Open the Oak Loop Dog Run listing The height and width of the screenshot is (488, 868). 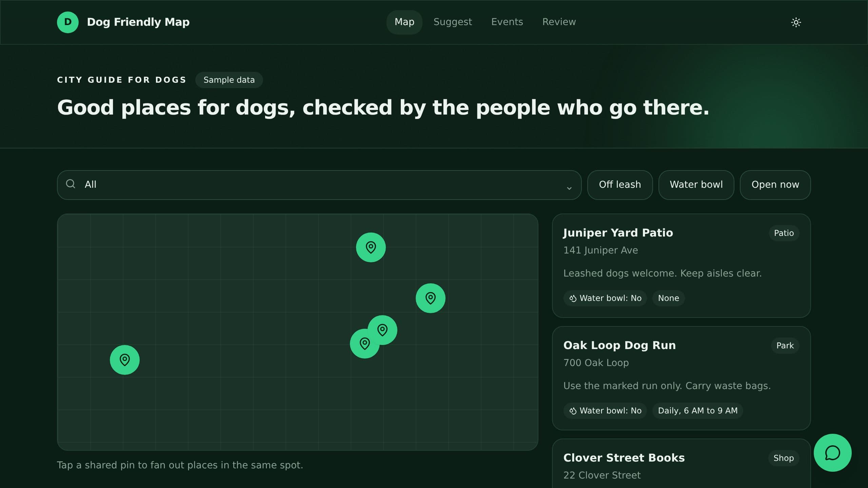(x=681, y=378)
